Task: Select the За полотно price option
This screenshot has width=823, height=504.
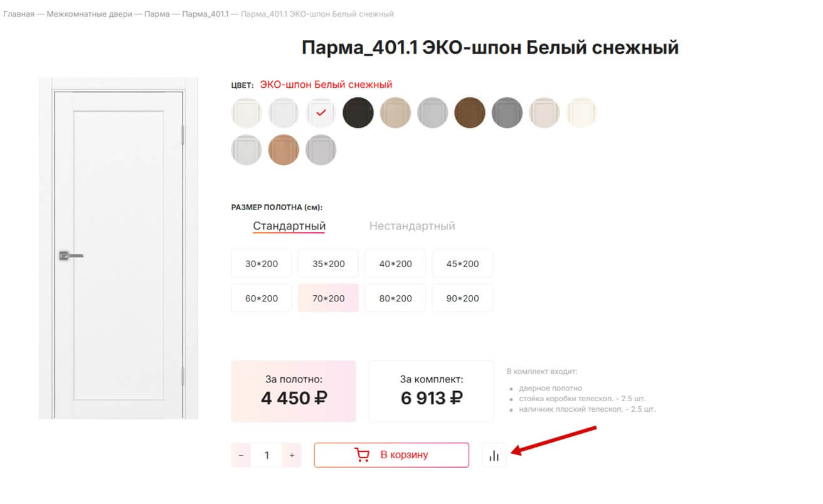Action: [x=294, y=391]
